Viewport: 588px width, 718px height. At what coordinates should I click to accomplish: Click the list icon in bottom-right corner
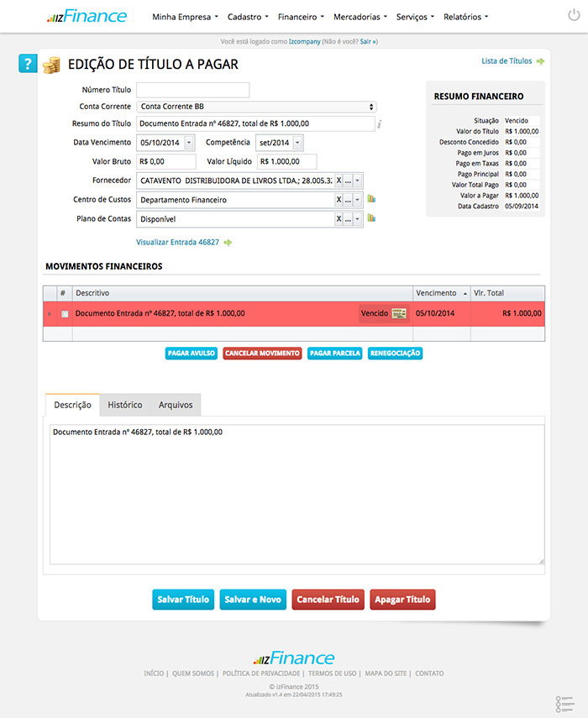coord(564,704)
